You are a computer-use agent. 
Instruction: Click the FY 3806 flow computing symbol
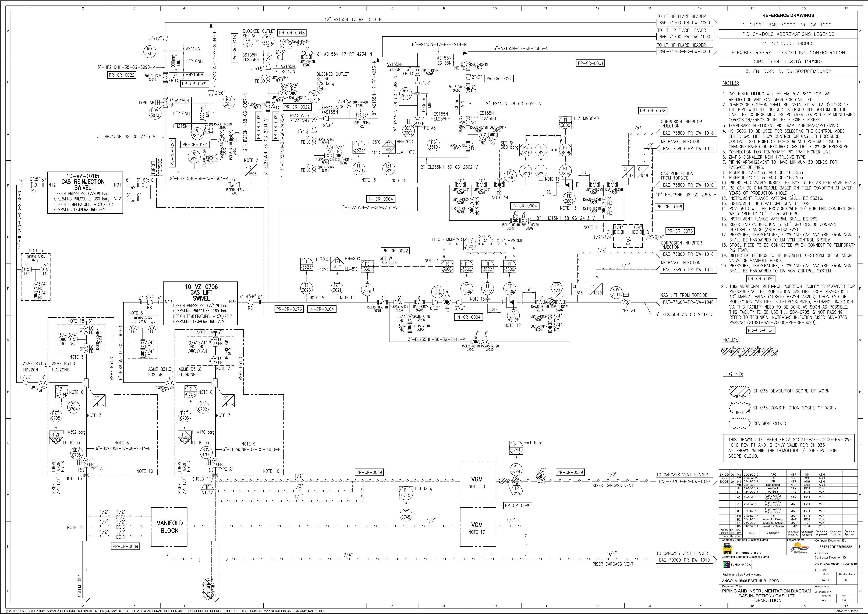(x=565, y=150)
